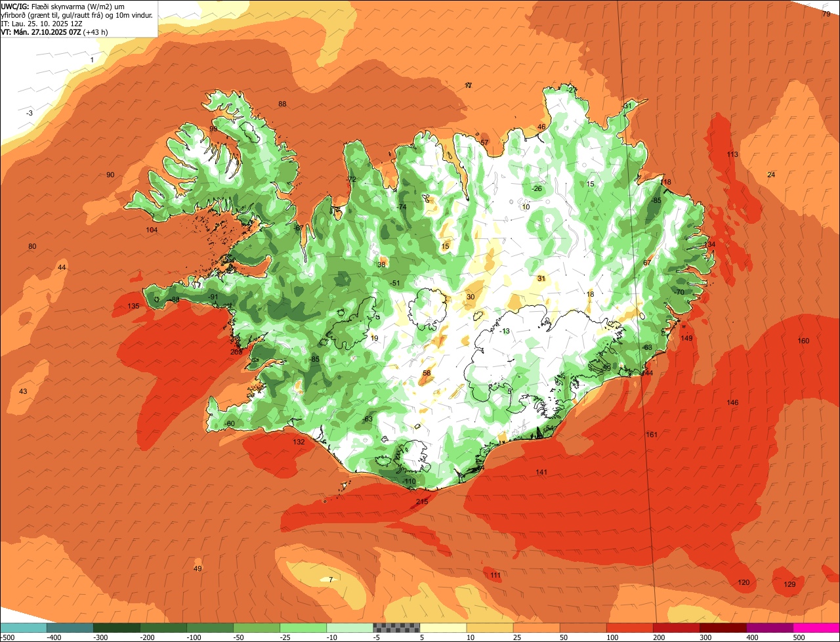Select the map value 24 in the northeast sea
Screen dimensions: 840x642
tap(771, 175)
